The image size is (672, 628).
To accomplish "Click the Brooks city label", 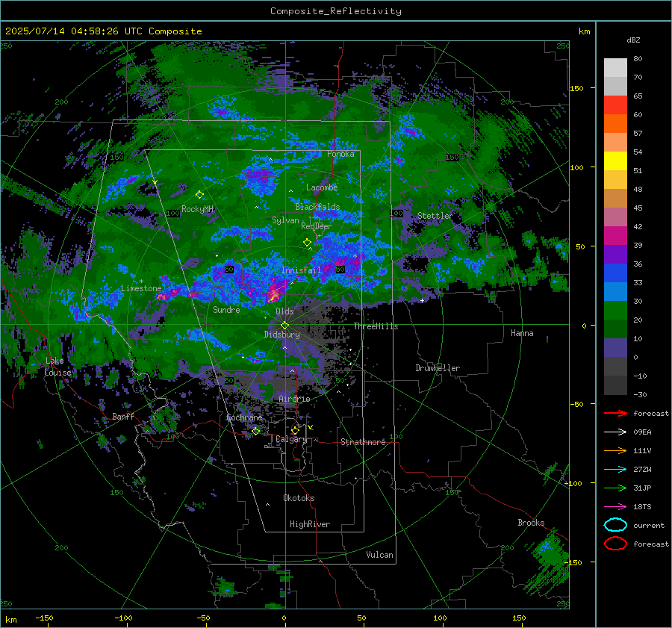I will (531, 523).
